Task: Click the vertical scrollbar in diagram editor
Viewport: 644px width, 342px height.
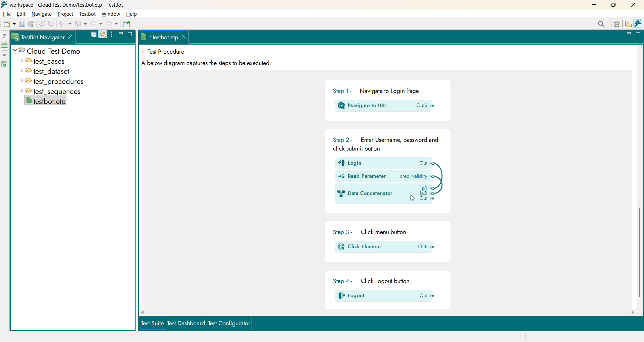Action: pyautogui.click(x=640, y=251)
